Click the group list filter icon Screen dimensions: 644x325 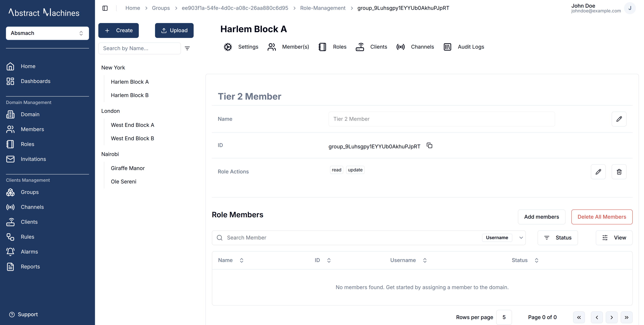click(x=187, y=48)
